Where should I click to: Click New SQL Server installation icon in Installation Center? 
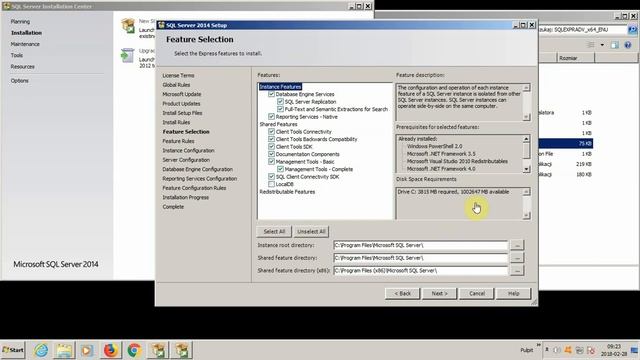128,26
